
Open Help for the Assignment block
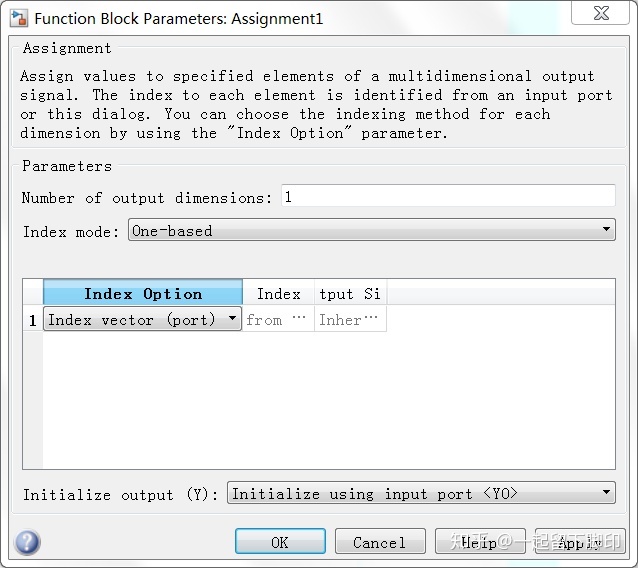click(x=480, y=542)
